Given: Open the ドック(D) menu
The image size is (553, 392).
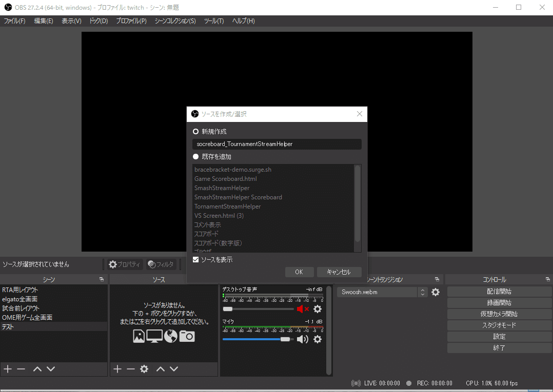Looking at the screenshot, I should pos(98,21).
